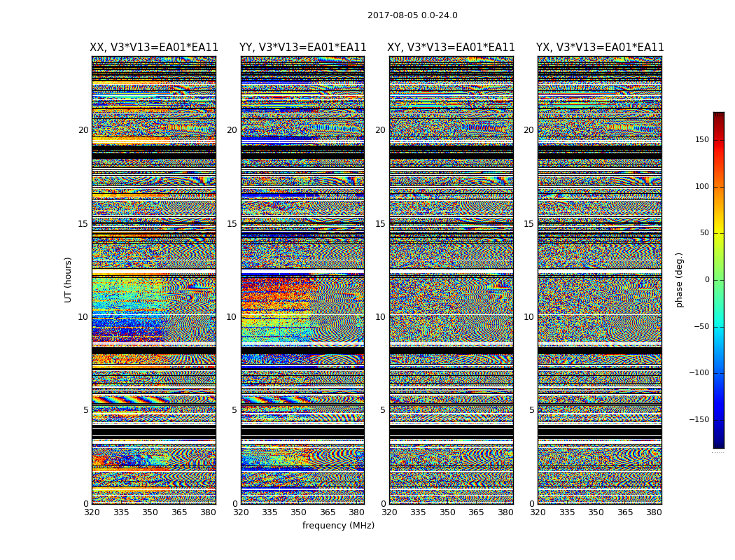Screen dimensions: 735x560
Task: Click the "365" frequency tick under XY panel
Action: 476,512
